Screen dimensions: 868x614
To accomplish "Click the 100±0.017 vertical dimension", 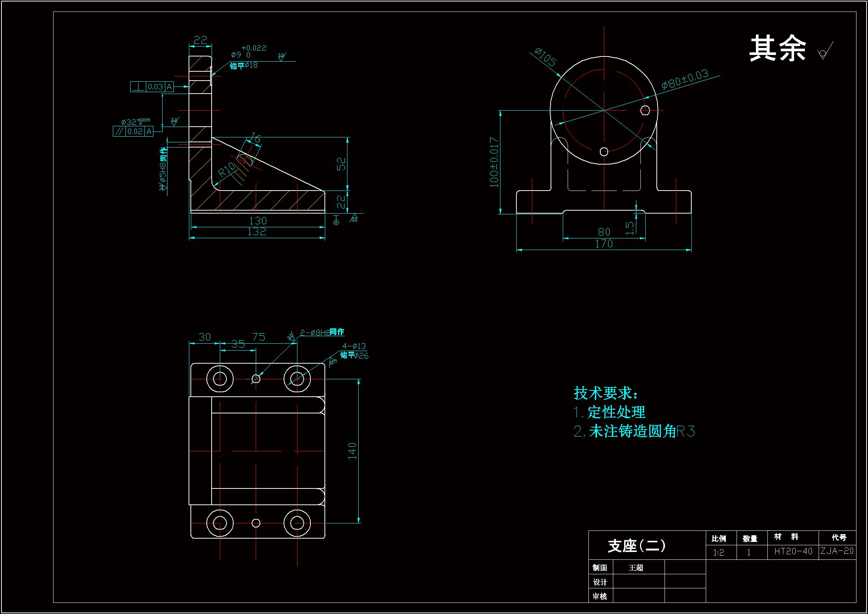I will [x=494, y=162].
